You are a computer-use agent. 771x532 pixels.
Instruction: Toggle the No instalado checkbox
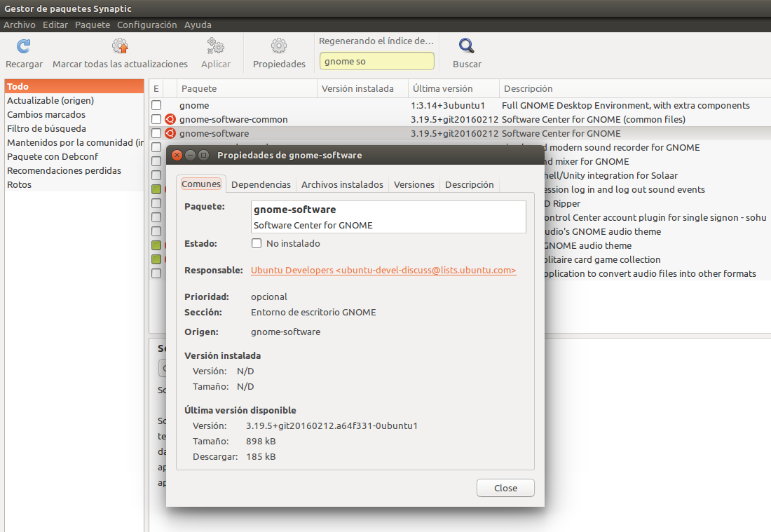coord(257,243)
